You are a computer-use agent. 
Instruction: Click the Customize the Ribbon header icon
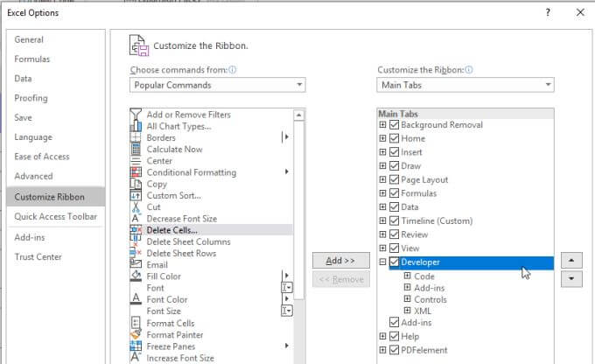[139, 45]
